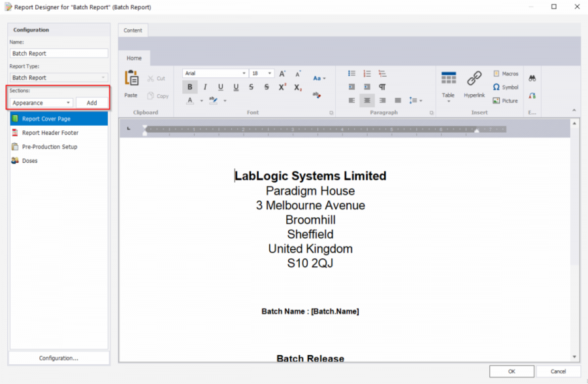Collapse the ribbon with up arrow

pos(574,110)
